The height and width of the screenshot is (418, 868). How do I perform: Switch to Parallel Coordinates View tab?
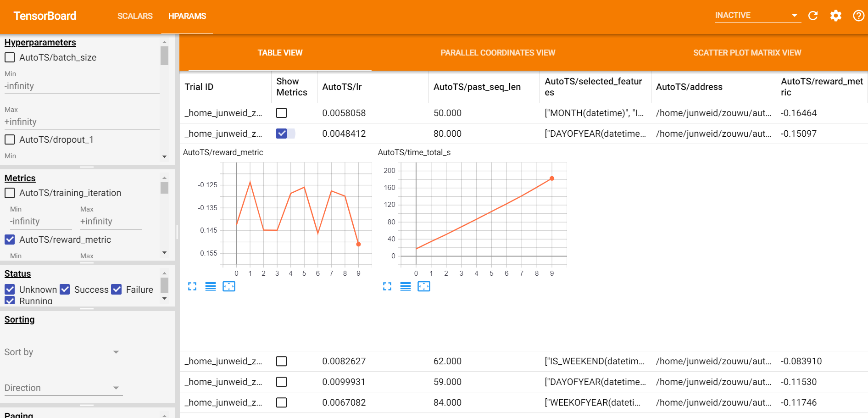pos(498,53)
